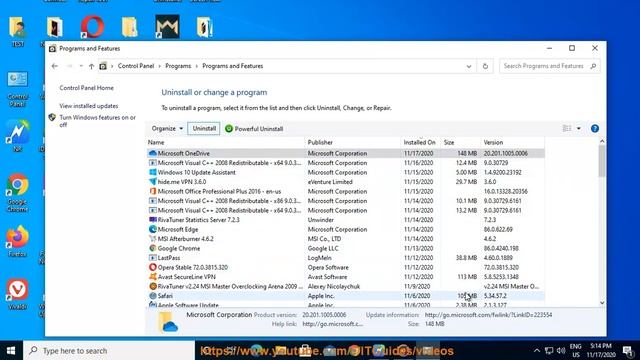The image size is (640, 360).
Task: Select the Windows 10 Update Assistant row
Action: 345,172
